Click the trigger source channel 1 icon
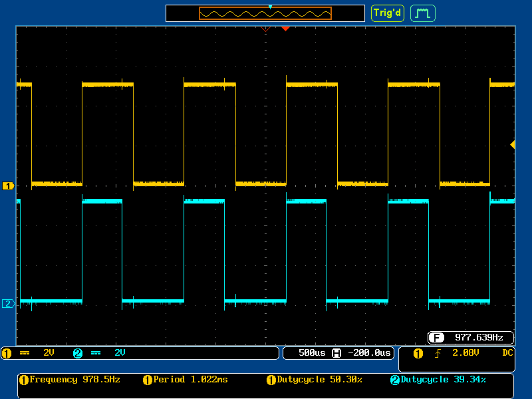Viewport: 532px width, 399px height. 418,354
